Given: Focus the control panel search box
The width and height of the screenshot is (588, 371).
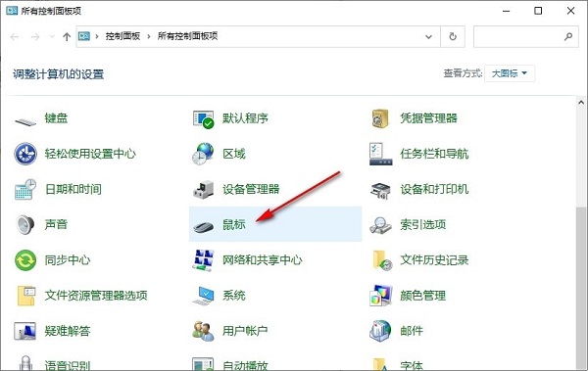Looking at the screenshot, I should (x=525, y=37).
